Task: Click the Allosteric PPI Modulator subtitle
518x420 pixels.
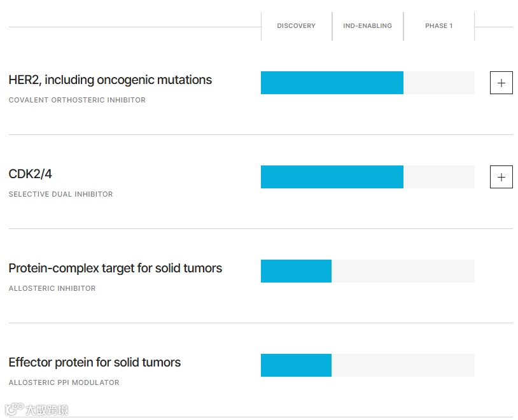Action: (64, 382)
